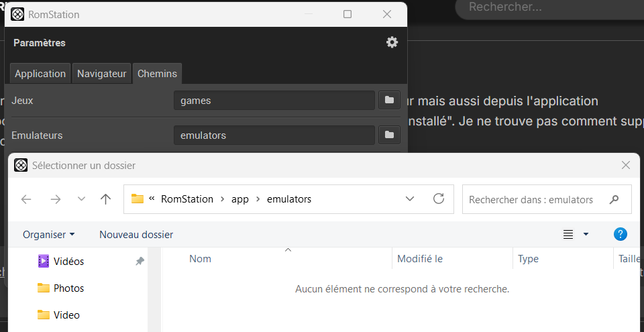This screenshot has width=644, height=332.
Task: Refresh the emulators folder view
Action: point(439,199)
